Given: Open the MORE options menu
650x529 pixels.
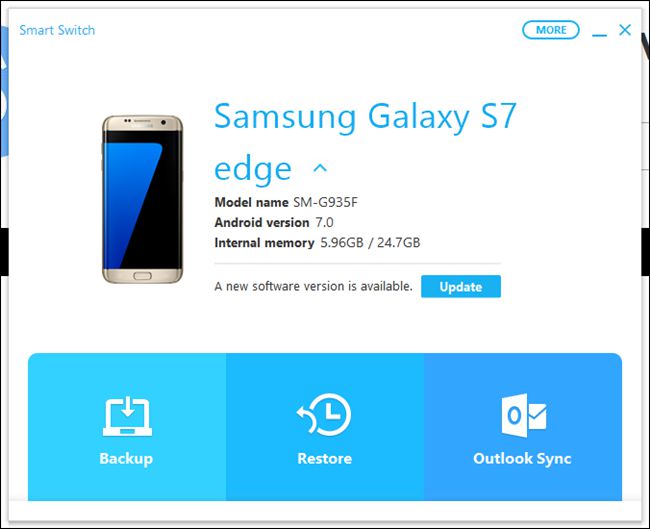Looking at the screenshot, I should pyautogui.click(x=551, y=30).
